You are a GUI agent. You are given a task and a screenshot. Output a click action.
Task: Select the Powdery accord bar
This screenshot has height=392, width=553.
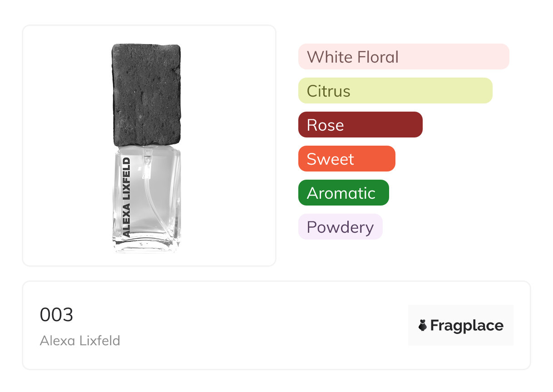pos(340,227)
